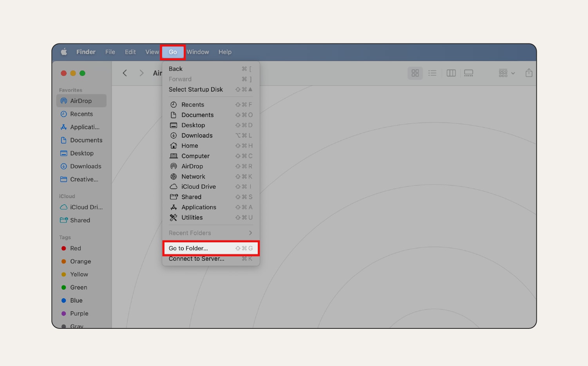This screenshot has width=588, height=366.
Task: Select Downloads in the sidebar
Action: pyautogui.click(x=85, y=166)
